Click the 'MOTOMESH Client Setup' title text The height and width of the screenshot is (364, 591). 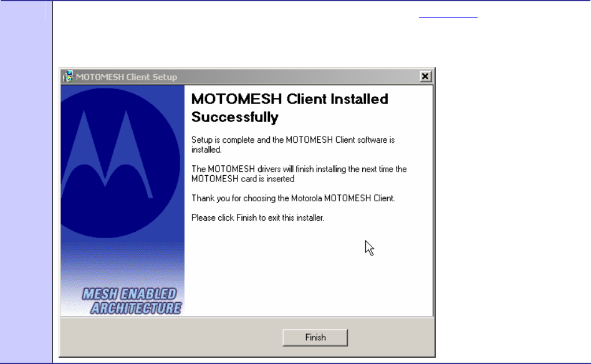click(127, 77)
